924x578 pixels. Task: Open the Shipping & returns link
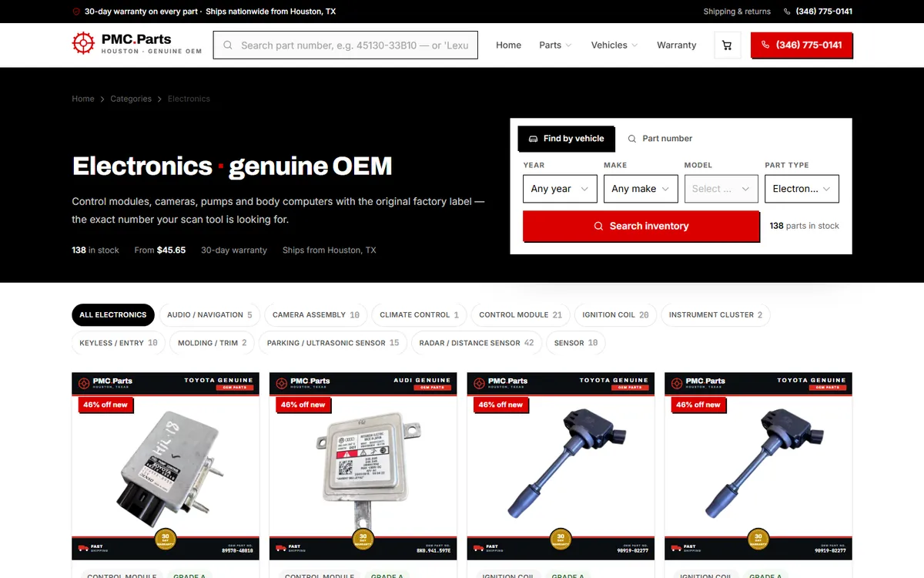(x=737, y=12)
